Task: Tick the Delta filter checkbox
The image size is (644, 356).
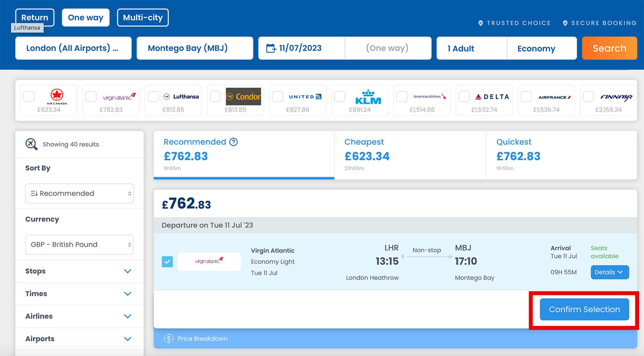Action: [464, 97]
